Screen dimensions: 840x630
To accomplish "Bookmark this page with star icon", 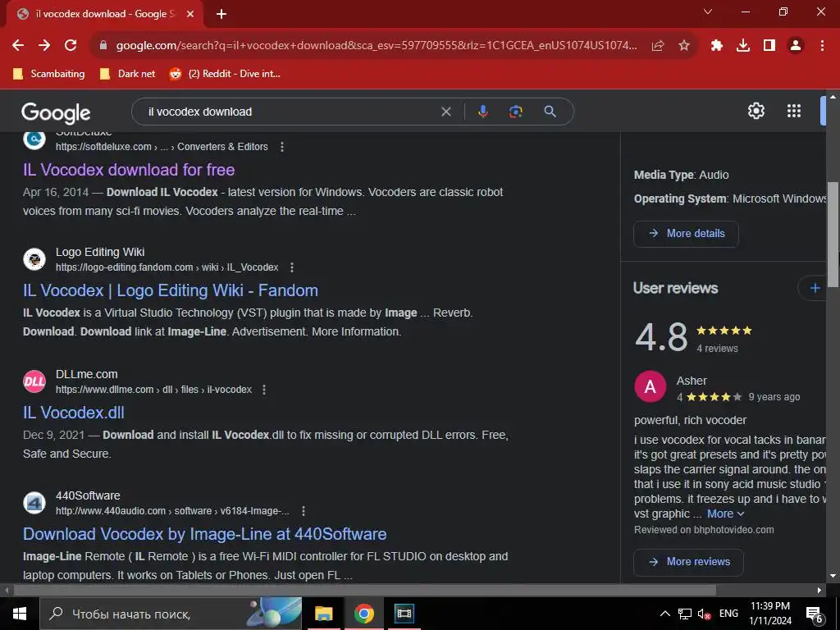I will tap(684, 46).
